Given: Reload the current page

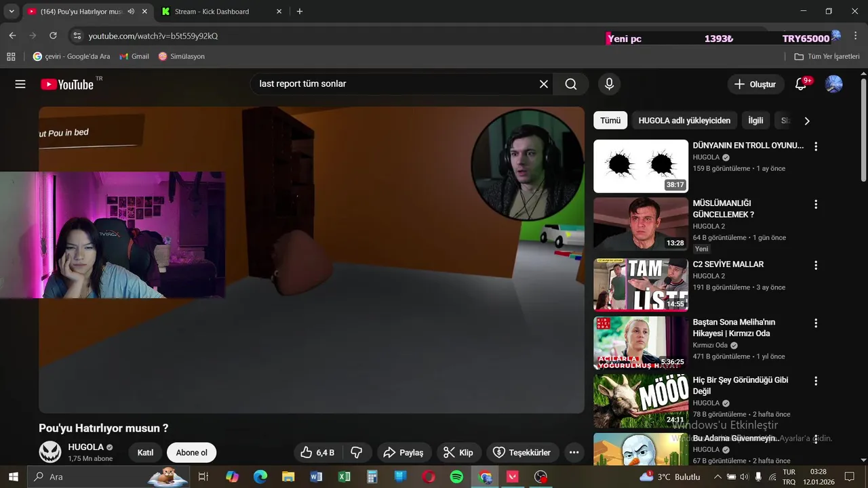Looking at the screenshot, I should pos(53,36).
